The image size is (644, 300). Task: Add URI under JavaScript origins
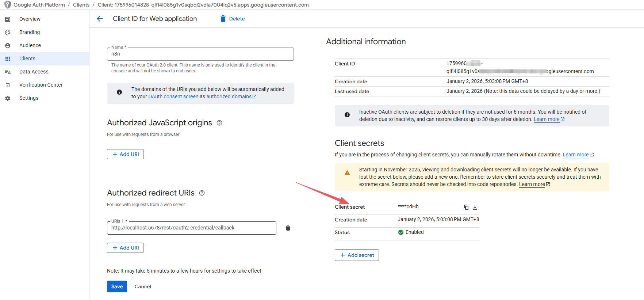click(x=125, y=154)
